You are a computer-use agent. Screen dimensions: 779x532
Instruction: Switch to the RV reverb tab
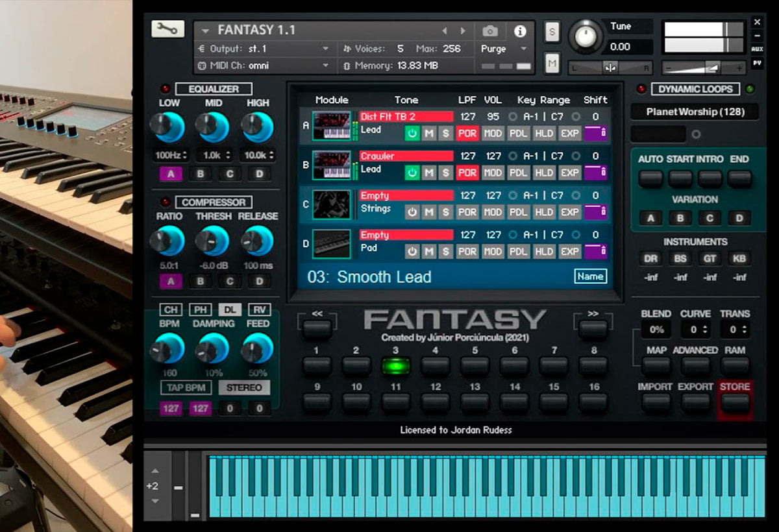coord(259,309)
